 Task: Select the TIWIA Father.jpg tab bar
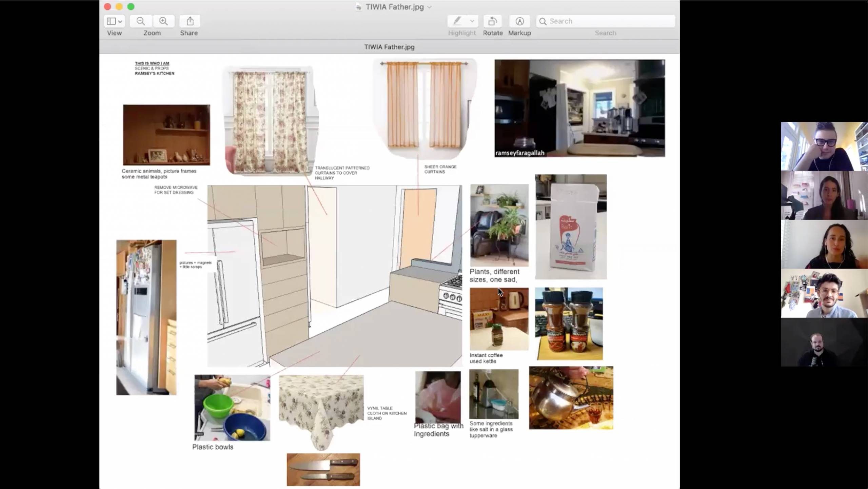(389, 47)
